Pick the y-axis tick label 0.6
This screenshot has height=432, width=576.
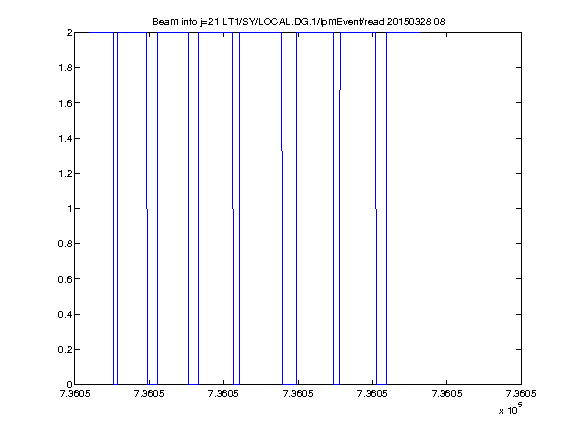[65, 279]
